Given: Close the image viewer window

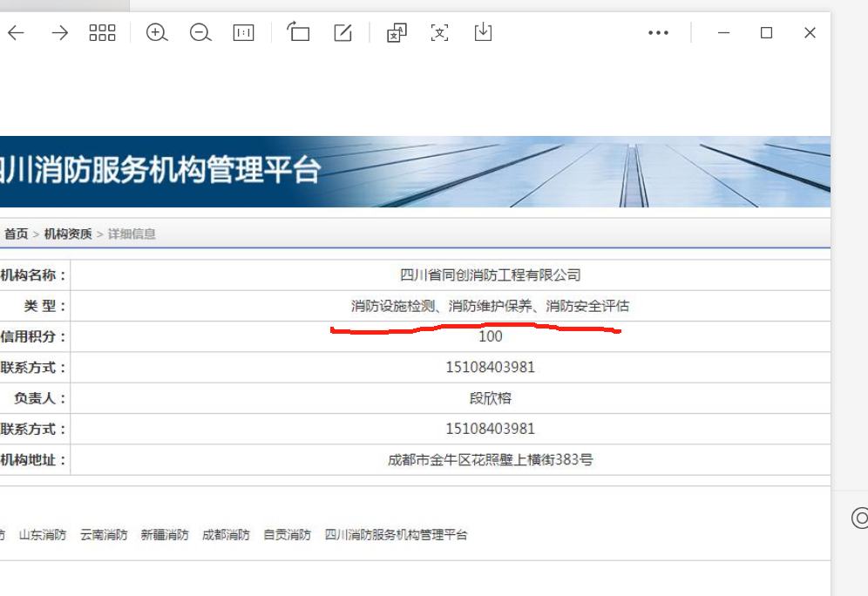Looking at the screenshot, I should (810, 32).
